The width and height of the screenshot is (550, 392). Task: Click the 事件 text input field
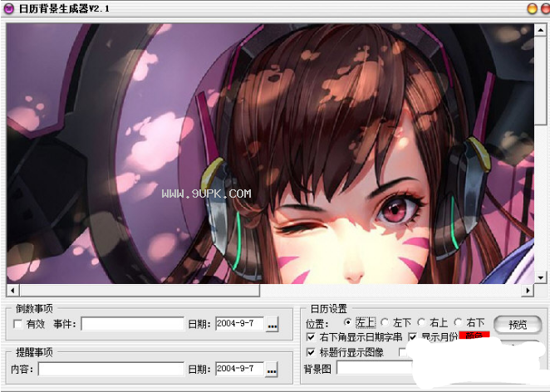coord(133,324)
